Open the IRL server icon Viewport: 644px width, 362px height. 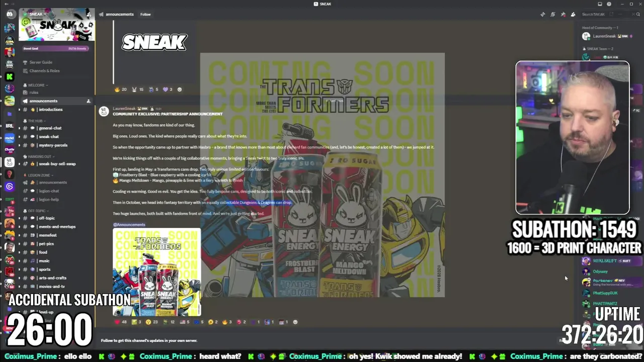pyautogui.click(x=10, y=126)
